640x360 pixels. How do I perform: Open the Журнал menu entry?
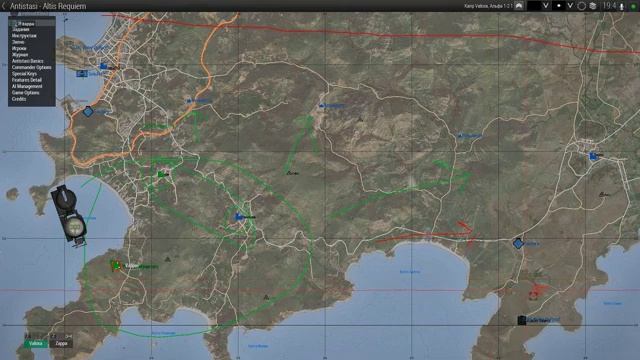20,55
